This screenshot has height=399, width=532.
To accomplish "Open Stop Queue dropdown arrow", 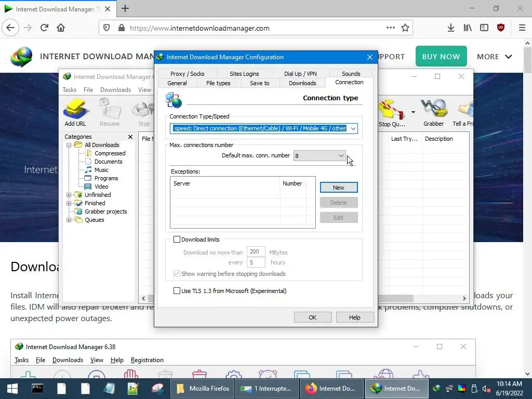I will [413, 112].
